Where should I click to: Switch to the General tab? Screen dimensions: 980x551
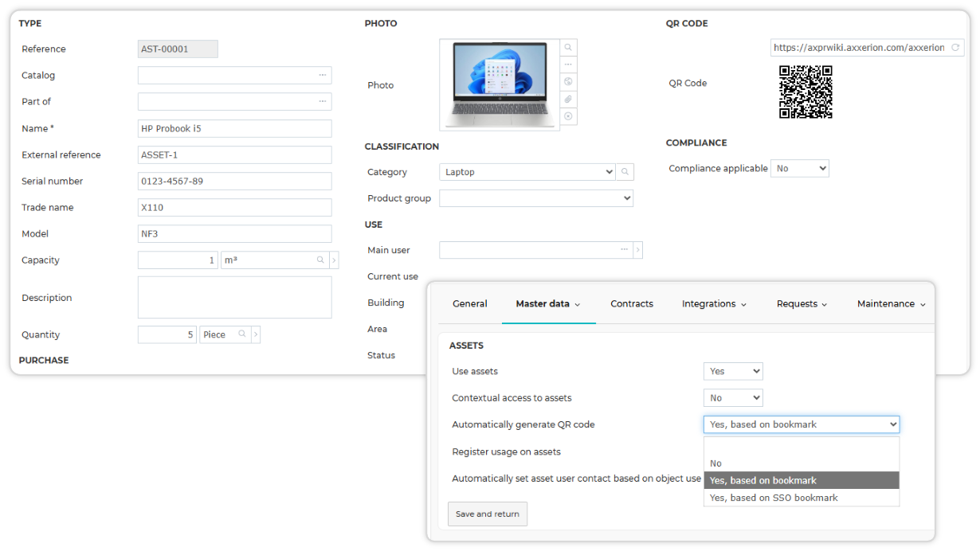pos(470,303)
